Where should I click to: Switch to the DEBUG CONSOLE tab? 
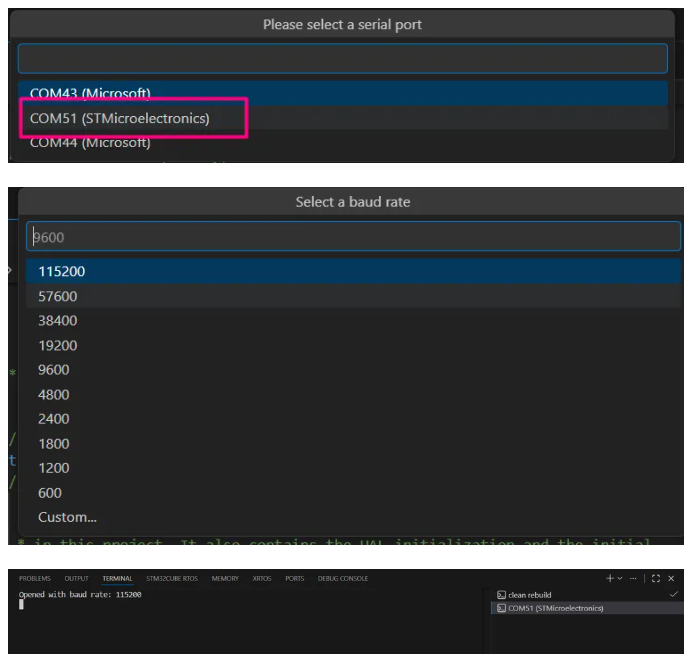pyautogui.click(x=343, y=578)
